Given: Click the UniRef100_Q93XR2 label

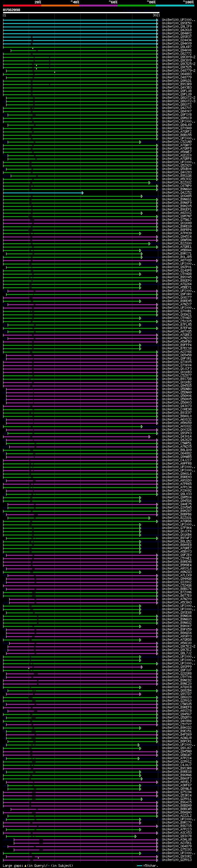Looking at the screenshot, I should coord(177,856).
